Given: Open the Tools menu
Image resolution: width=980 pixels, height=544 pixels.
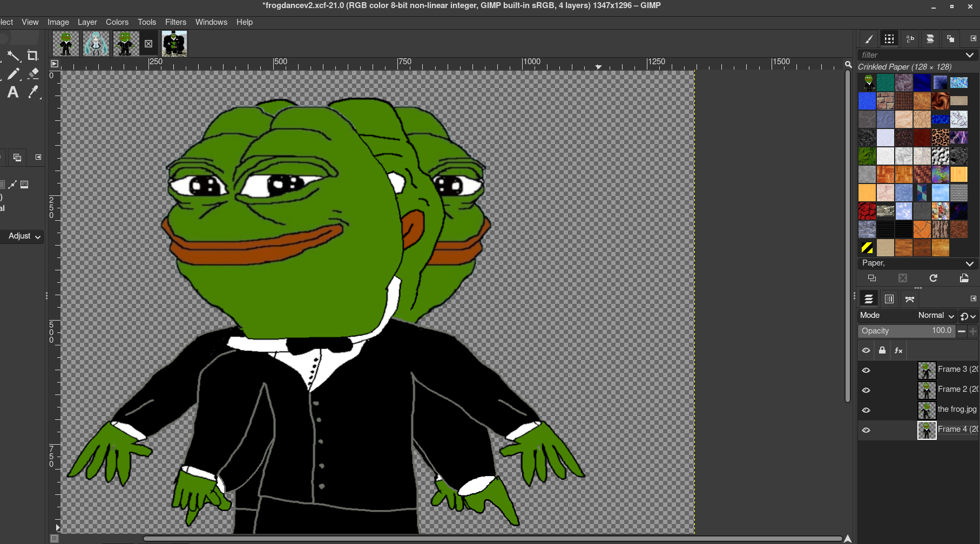Looking at the screenshot, I should point(147,22).
